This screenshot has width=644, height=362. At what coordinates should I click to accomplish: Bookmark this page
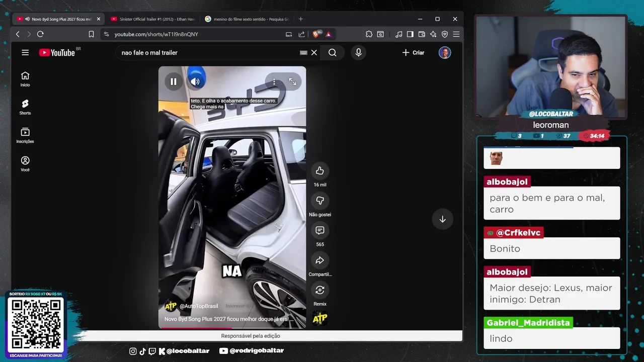tap(91, 34)
